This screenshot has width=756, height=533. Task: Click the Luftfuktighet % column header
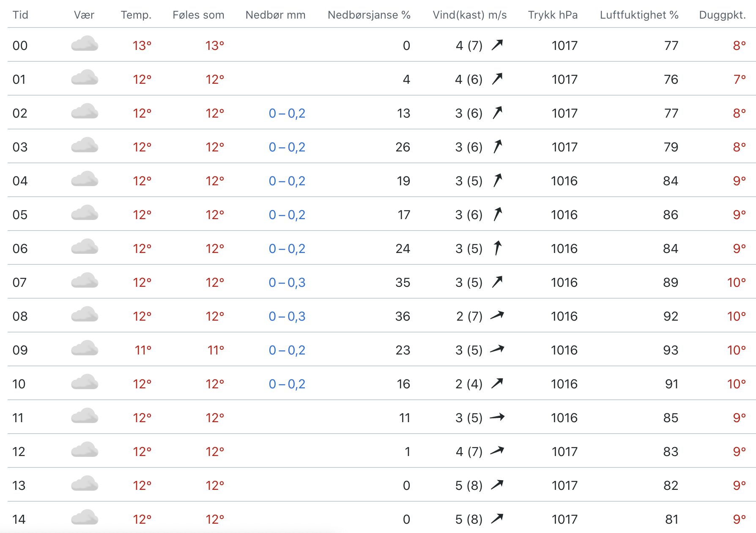pos(639,15)
